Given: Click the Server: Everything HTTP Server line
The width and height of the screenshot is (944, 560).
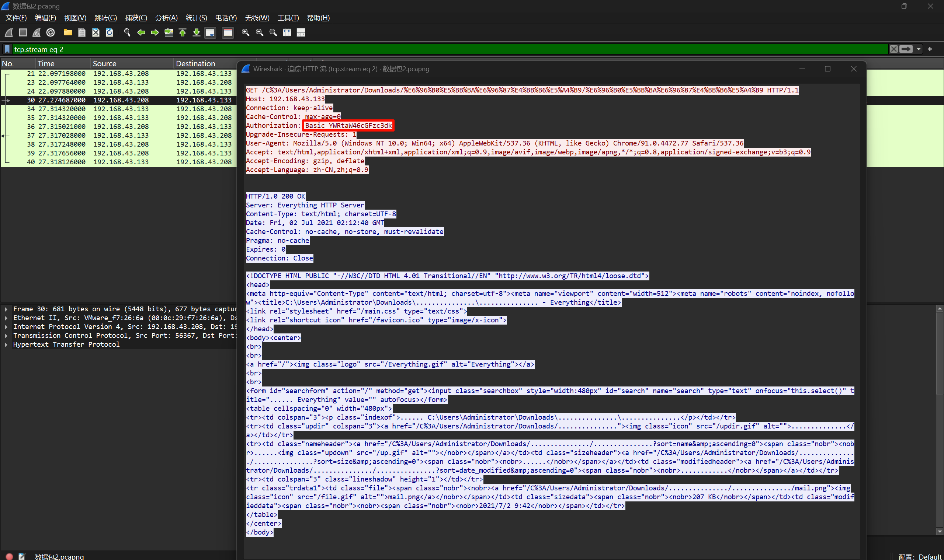Looking at the screenshot, I should (x=305, y=205).
